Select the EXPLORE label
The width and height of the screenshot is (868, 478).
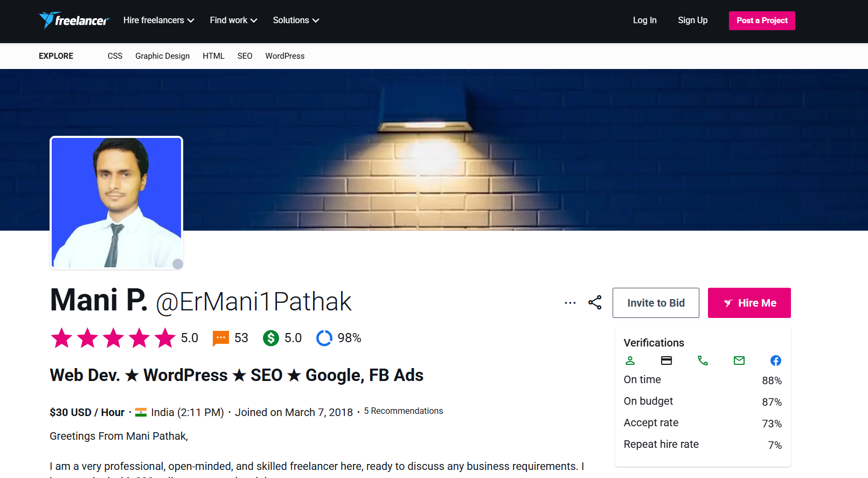[56, 56]
